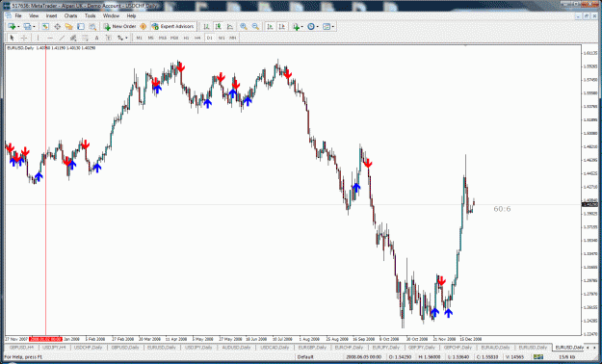This screenshot has width=602, height=364.
Task: Switch timeframe to MN monthly
Action: (233, 38)
